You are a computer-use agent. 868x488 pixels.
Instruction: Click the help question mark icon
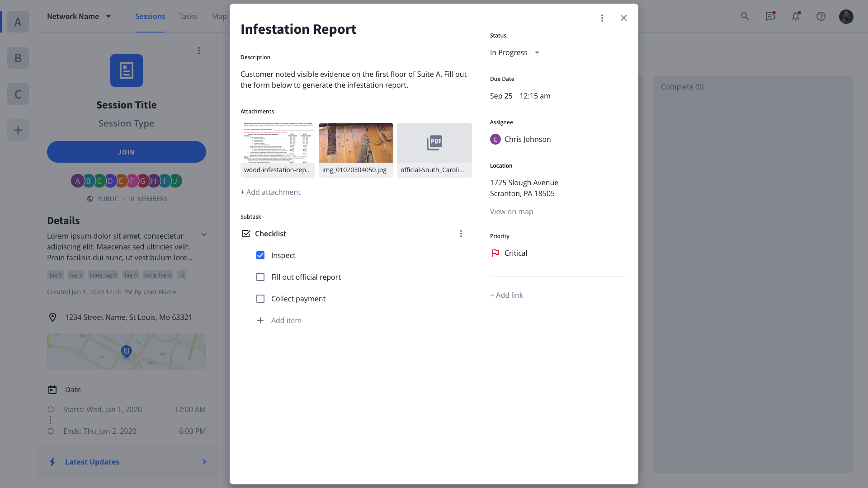821,17
